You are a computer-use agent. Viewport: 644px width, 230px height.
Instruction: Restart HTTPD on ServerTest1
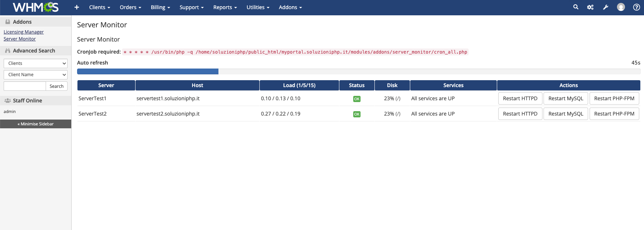coord(520,98)
